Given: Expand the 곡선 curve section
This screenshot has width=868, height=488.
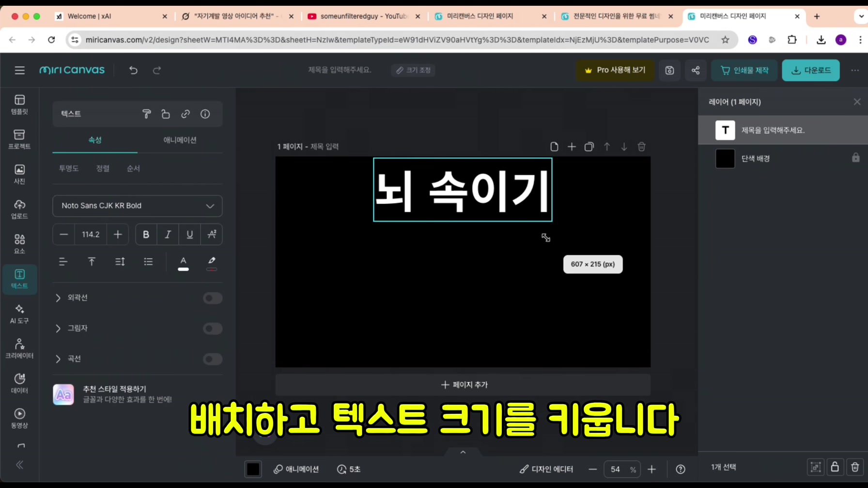Looking at the screenshot, I should 58,359.
